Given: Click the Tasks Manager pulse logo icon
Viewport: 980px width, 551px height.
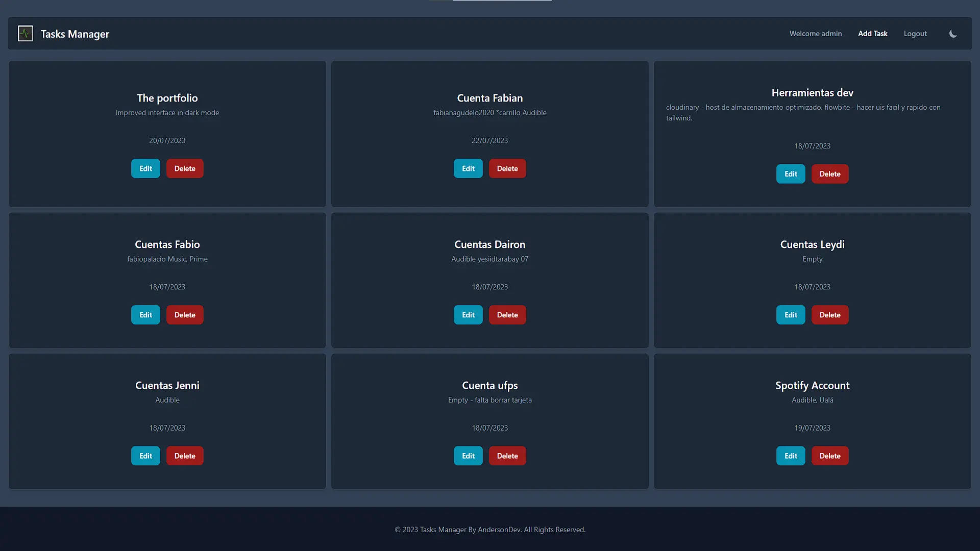Looking at the screenshot, I should (x=25, y=34).
